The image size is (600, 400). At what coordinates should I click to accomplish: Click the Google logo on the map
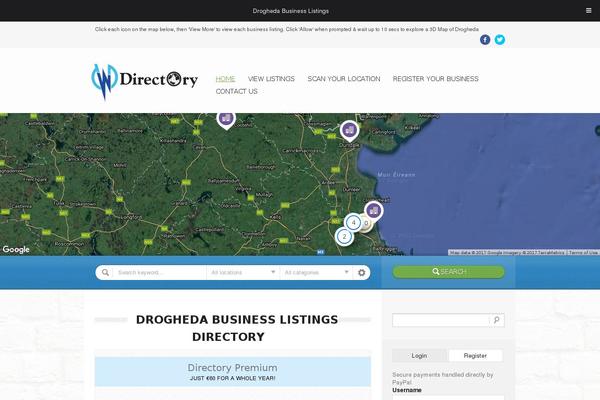[16, 250]
